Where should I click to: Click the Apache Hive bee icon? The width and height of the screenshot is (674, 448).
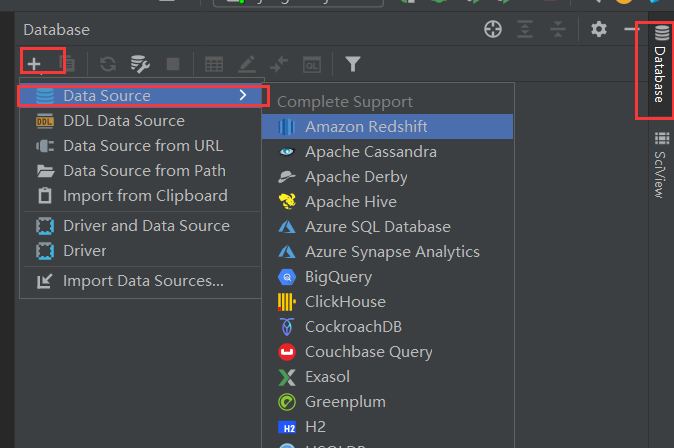287,202
